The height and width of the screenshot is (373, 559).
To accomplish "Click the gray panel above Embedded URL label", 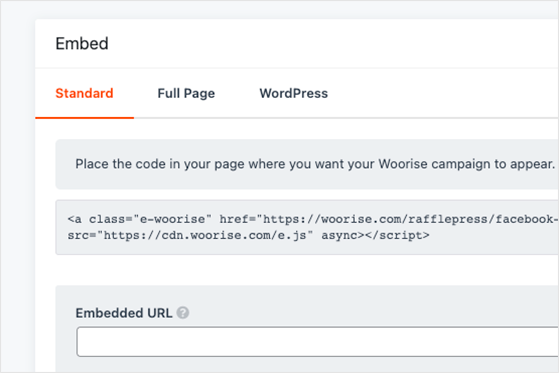I will [307, 295].
